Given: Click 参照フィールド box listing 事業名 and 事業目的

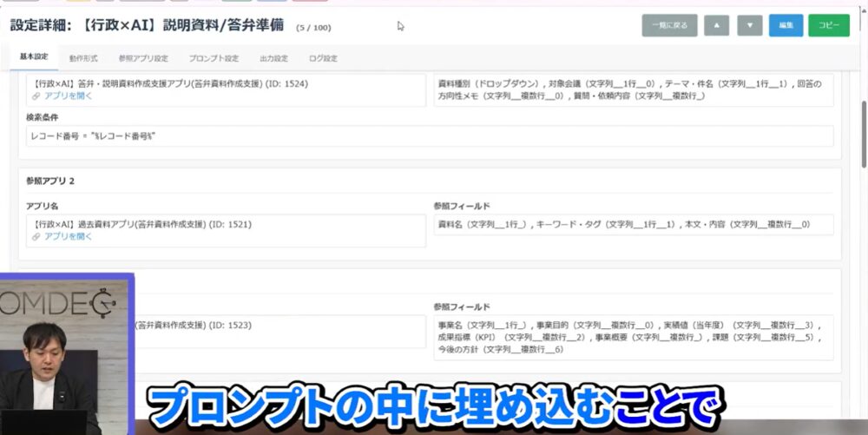Looking at the screenshot, I should click(x=634, y=336).
